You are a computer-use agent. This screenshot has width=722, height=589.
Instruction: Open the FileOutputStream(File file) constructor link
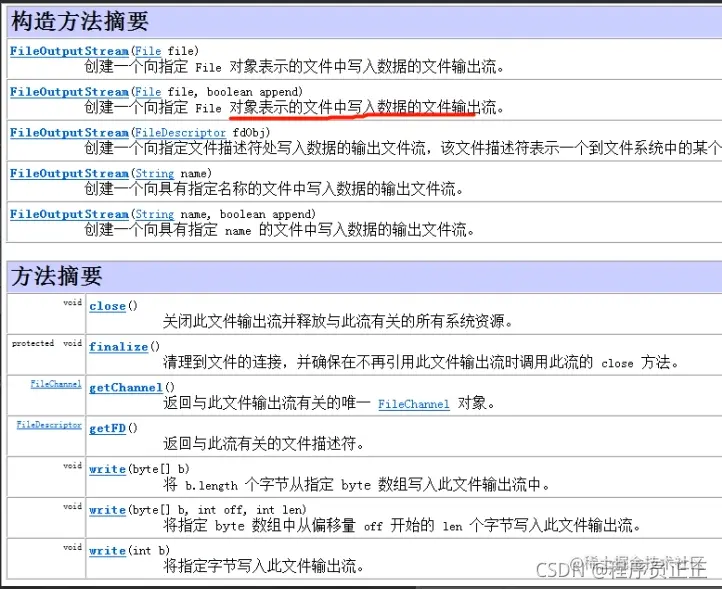[x=70, y=51]
